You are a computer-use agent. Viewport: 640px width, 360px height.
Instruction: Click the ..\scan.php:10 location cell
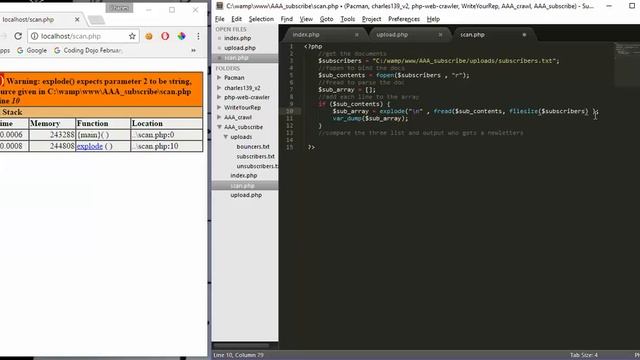click(167, 146)
